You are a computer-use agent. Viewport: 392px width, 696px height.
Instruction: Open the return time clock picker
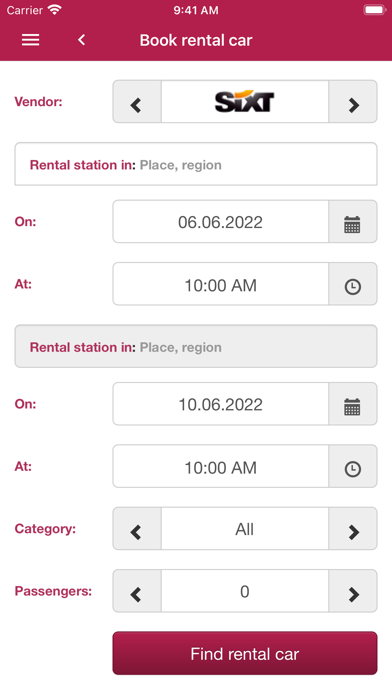(x=353, y=467)
